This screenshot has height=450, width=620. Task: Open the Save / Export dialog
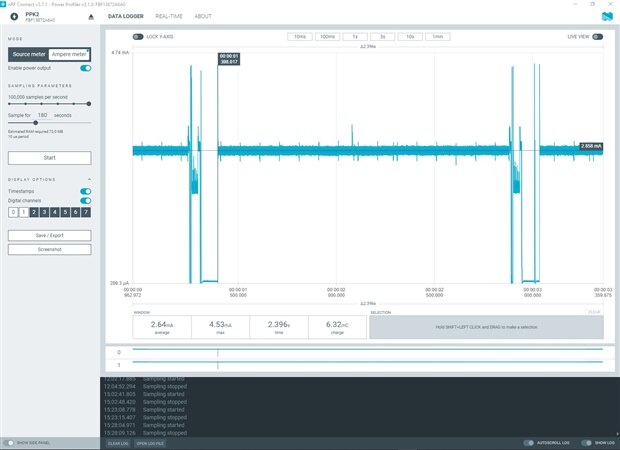pyautogui.click(x=49, y=235)
